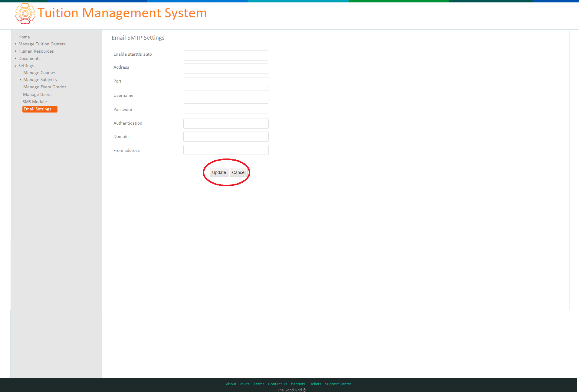The image size is (581, 392).
Task: Focus the From address input field
Action: (x=226, y=150)
